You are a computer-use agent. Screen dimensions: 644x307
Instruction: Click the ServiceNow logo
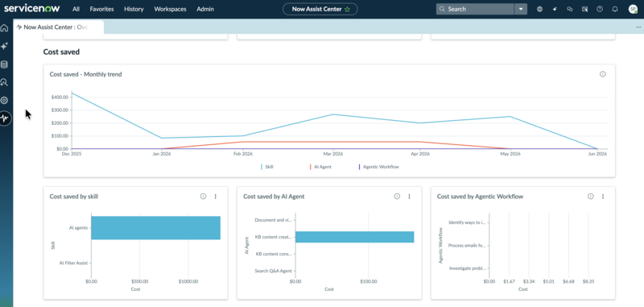pos(32,9)
